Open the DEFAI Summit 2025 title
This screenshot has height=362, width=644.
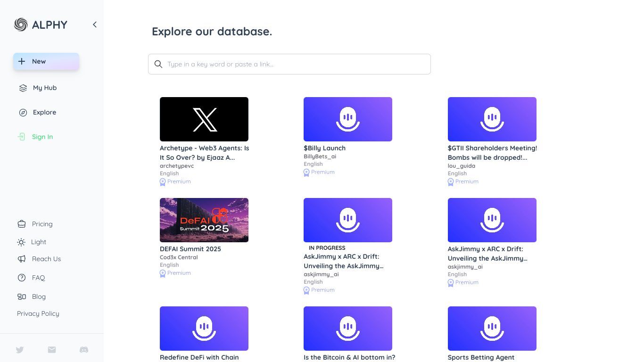point(190,249)
